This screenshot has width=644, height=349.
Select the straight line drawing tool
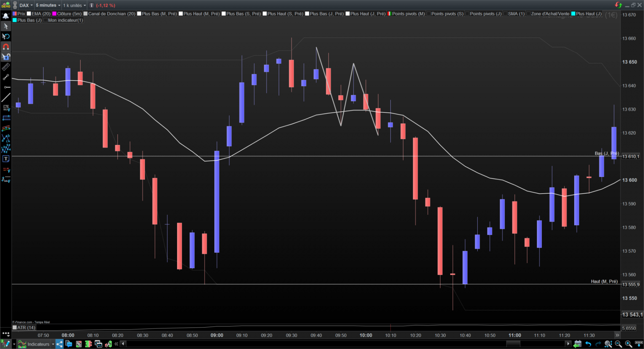coord(6,97)
